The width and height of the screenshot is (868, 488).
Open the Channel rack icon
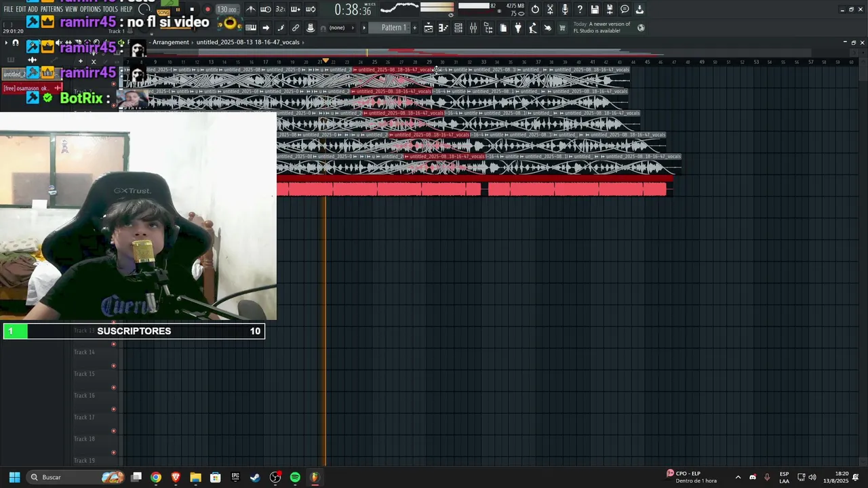pos(458,28)
